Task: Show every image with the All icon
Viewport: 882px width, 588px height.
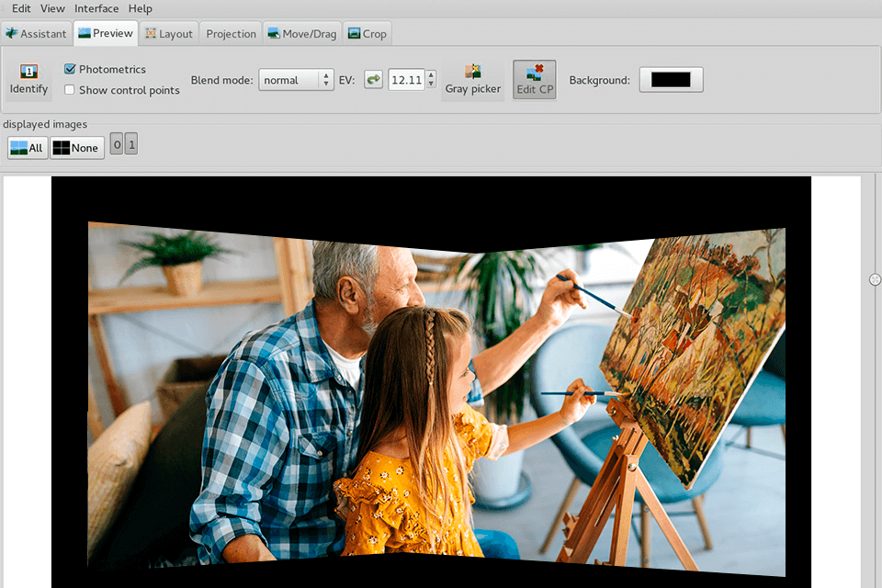Action: click(x=27, y=147)
